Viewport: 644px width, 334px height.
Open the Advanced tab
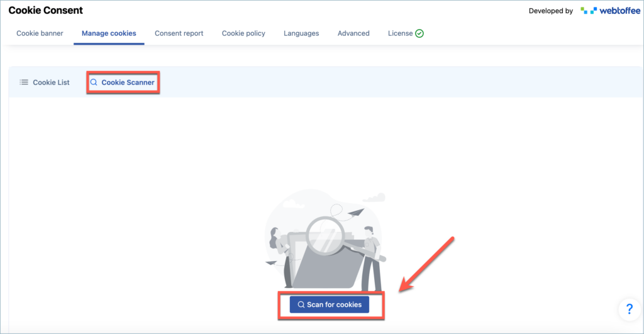pos(353,33)
